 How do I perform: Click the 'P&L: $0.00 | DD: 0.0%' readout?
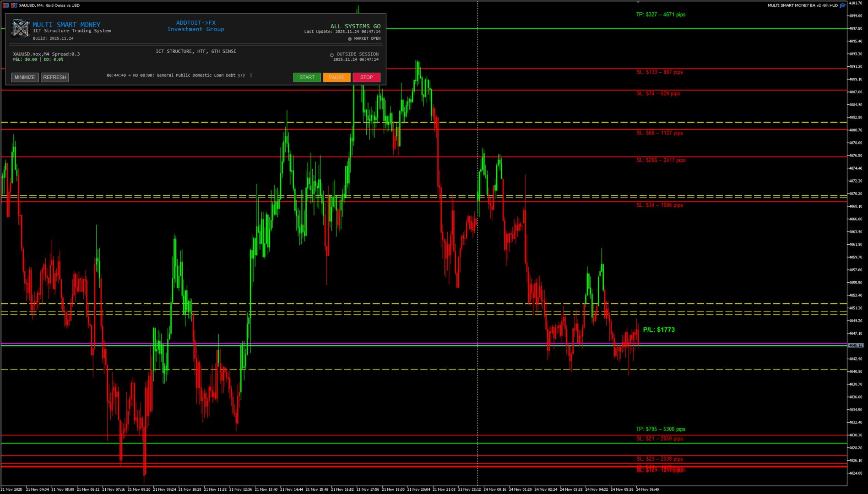pyautogui.click(x=38, y=59)
